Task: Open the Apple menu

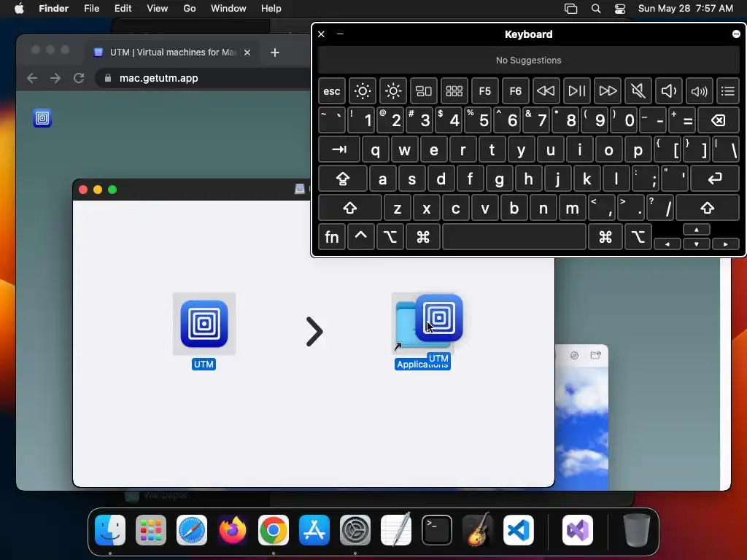Action: [x=19, y=9]
